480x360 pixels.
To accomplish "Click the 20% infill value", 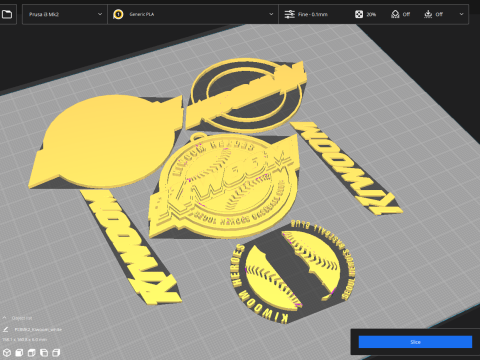I will (x=371, y=14).
